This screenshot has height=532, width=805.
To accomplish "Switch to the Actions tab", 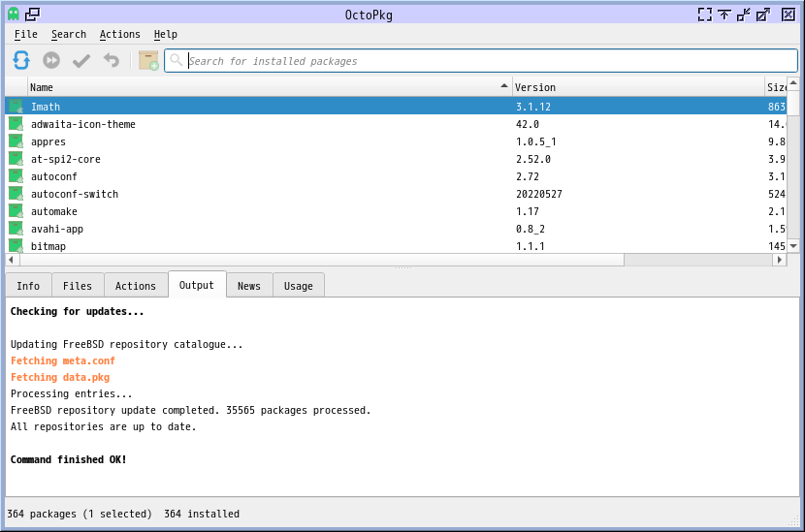I will click(136, 286).
